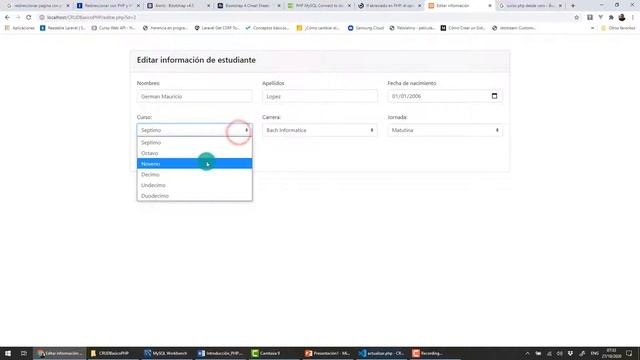Open Task View in the taskbar
This screenshot has width=640, height=360.
point(24,353)
